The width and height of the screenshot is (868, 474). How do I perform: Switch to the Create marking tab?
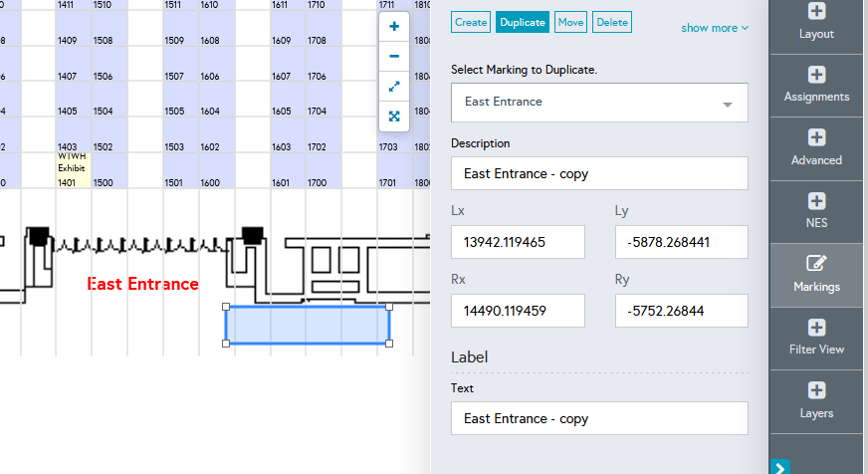(471, 22)
